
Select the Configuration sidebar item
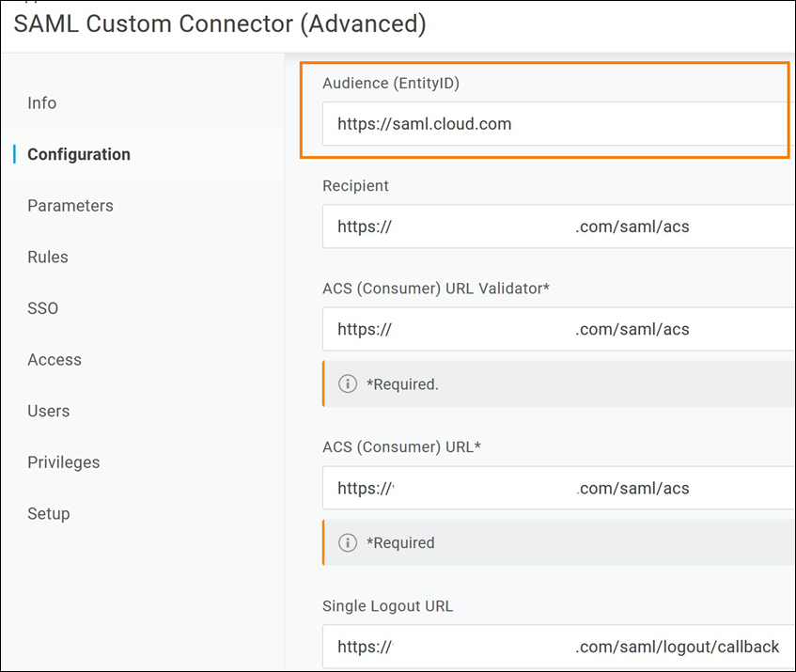point(79,154)
